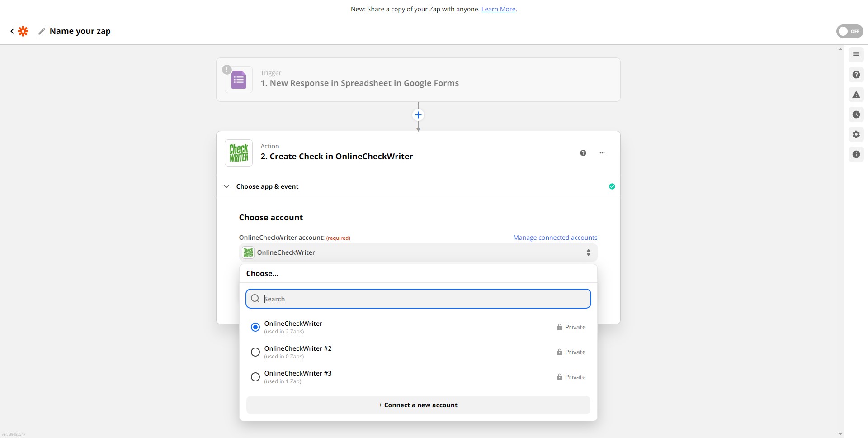Open the outline panel icon in right sidebar

point(856,55)
